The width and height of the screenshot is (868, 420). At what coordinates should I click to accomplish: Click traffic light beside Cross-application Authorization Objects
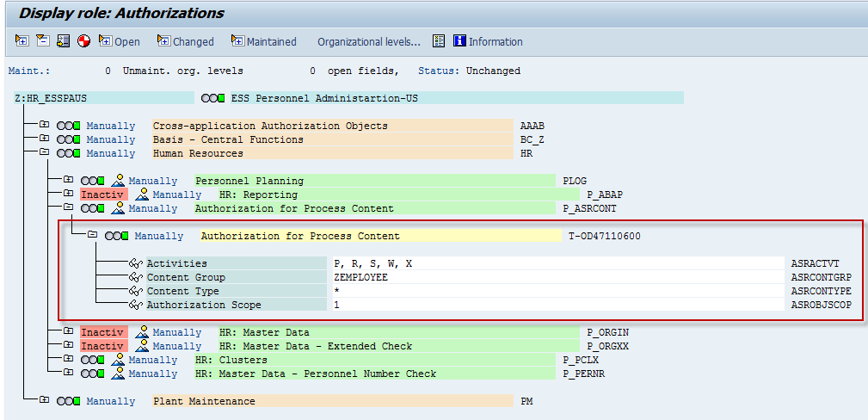(x=69, y=126)
